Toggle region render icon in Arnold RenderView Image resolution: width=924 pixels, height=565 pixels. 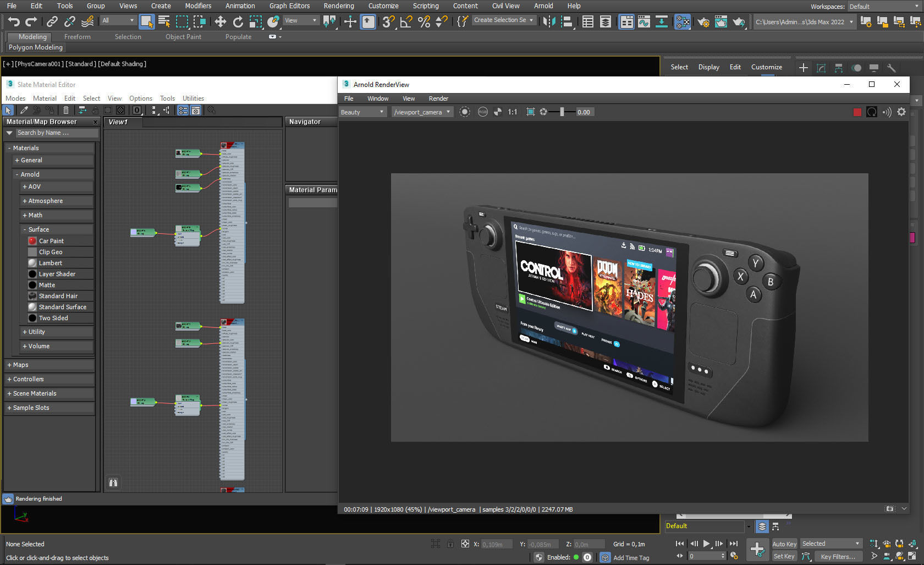click(530, 112)
